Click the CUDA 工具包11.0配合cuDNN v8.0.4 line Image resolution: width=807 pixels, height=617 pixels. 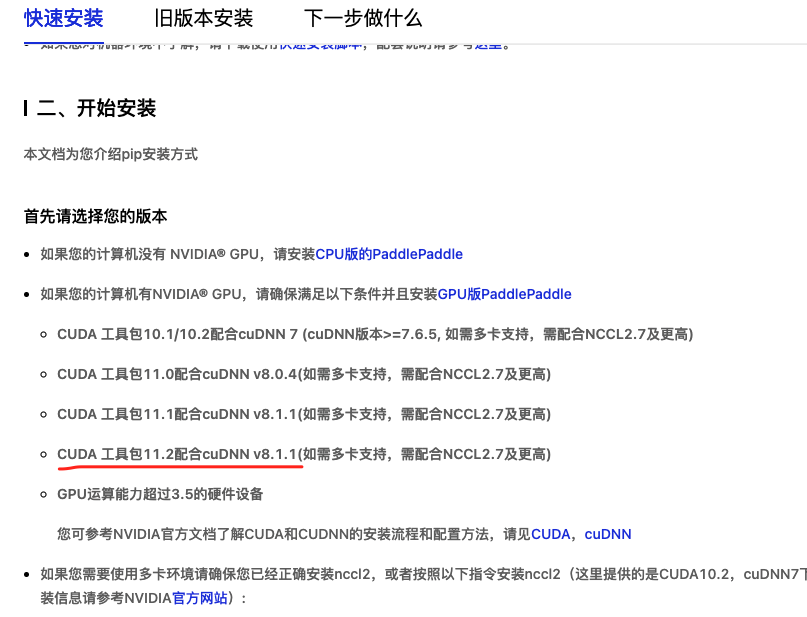[304, 374]
